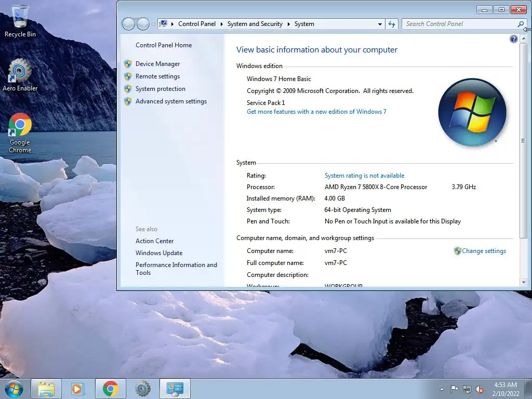Click the vm7-PC value beside Computer name
Screen dimensions: 532x399
336,251
